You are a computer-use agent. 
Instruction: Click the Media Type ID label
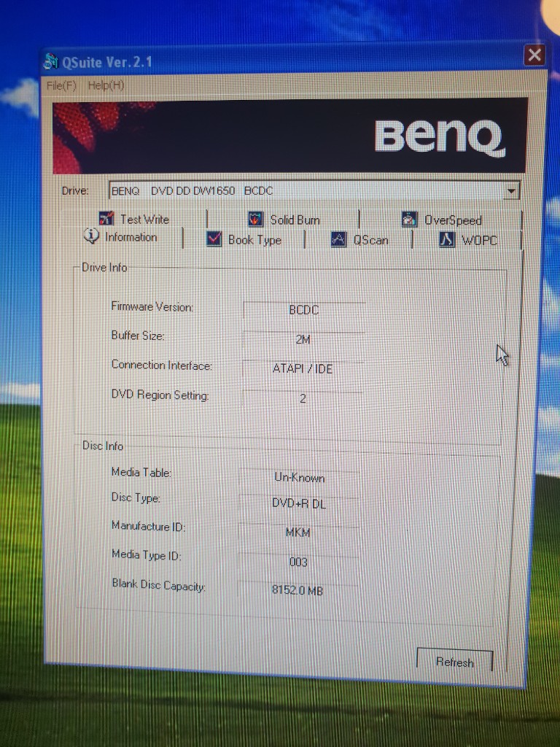click(146, 554)
